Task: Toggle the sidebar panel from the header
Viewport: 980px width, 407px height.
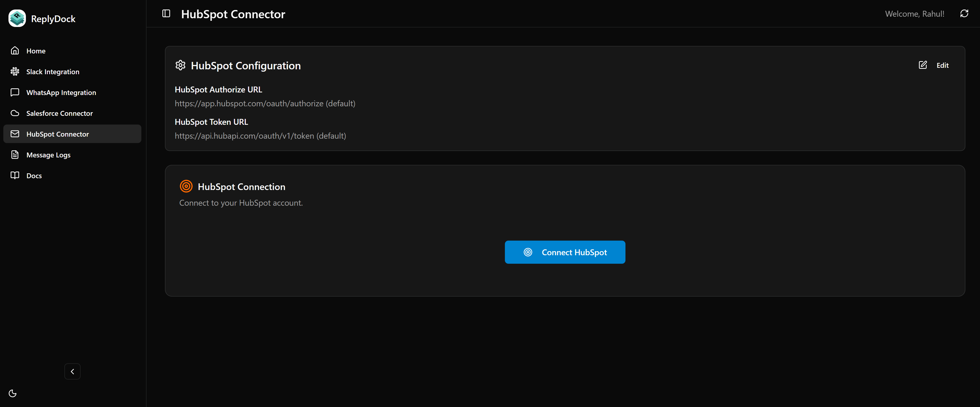Action: (166, 14)
